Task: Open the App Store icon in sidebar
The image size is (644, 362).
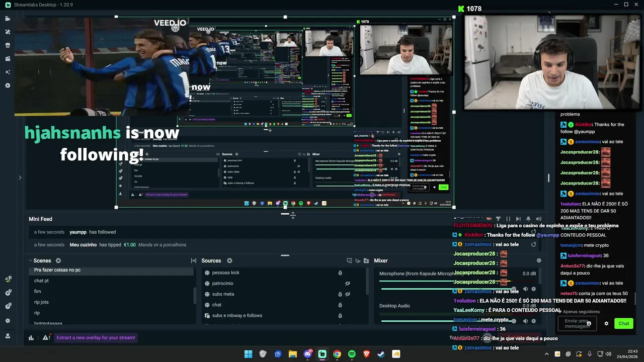Action: coord(8,45)
